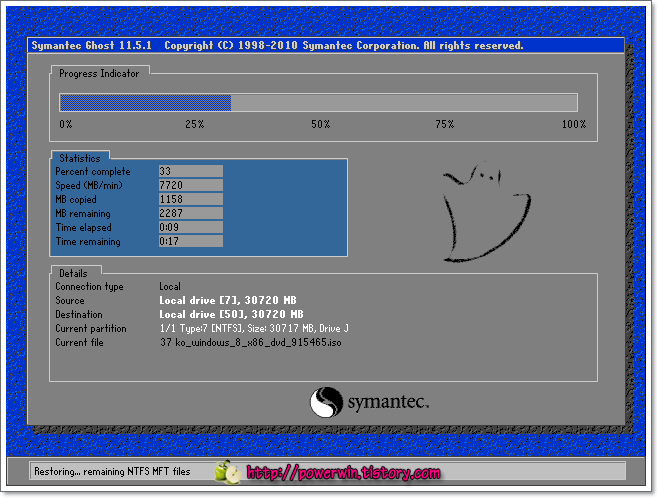Screen dimensions: 658x498
Task: Click the 'MB remaining' label
Action: pos(83,214)
